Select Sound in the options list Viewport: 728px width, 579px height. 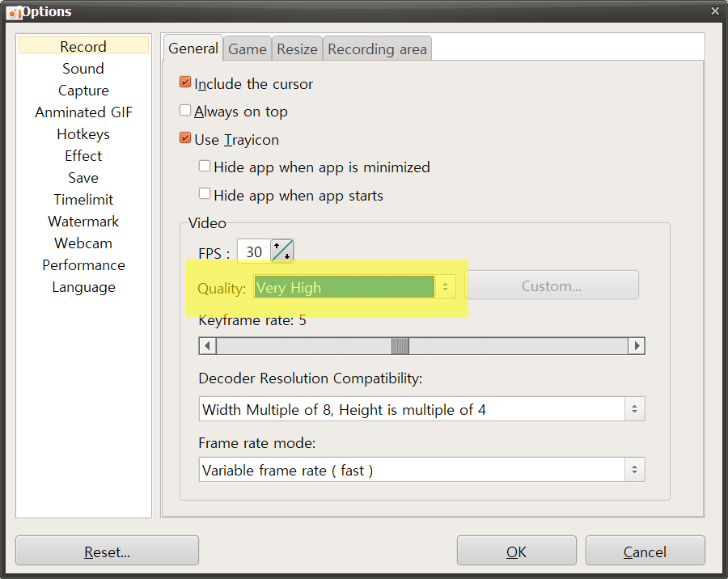pos(83,68)
